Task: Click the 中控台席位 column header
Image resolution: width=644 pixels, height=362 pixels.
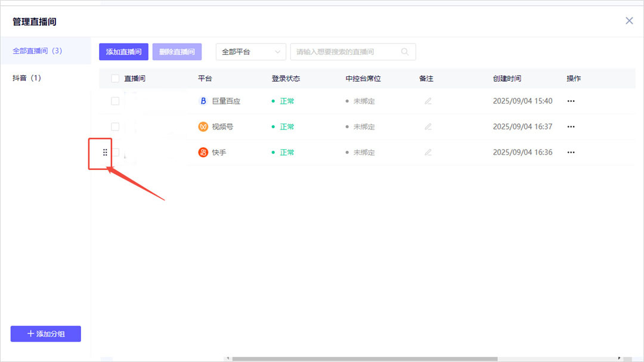Action: [x=363, y=79]
